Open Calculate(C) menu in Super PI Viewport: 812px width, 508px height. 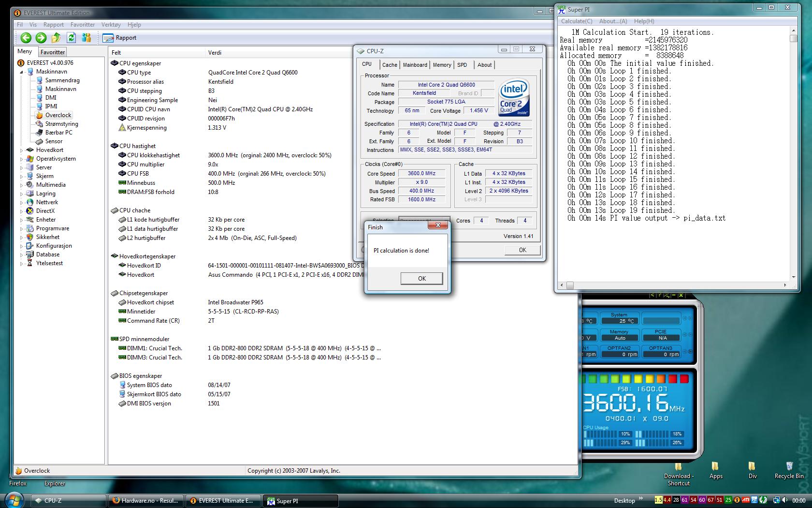coord(577,21)
